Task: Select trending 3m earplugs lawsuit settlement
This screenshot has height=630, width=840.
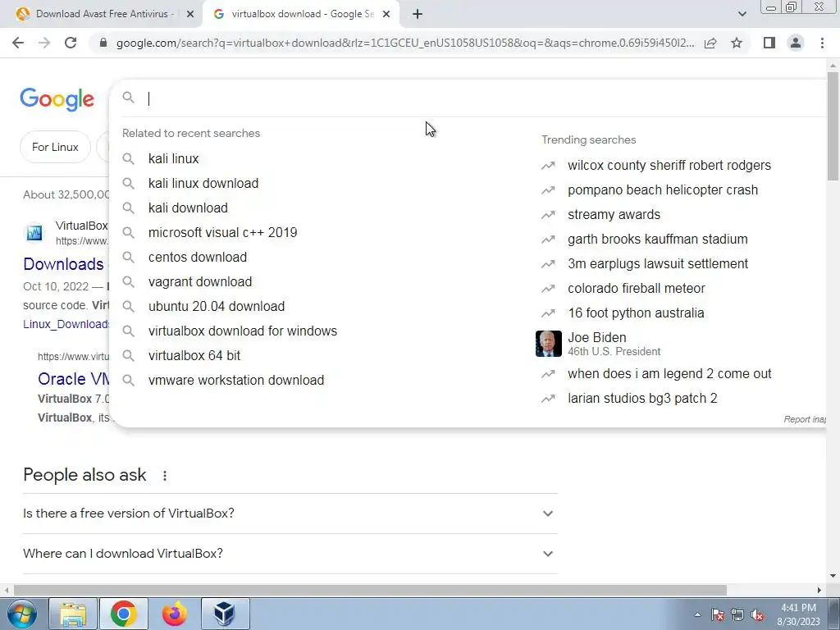Action: [658, 264]
